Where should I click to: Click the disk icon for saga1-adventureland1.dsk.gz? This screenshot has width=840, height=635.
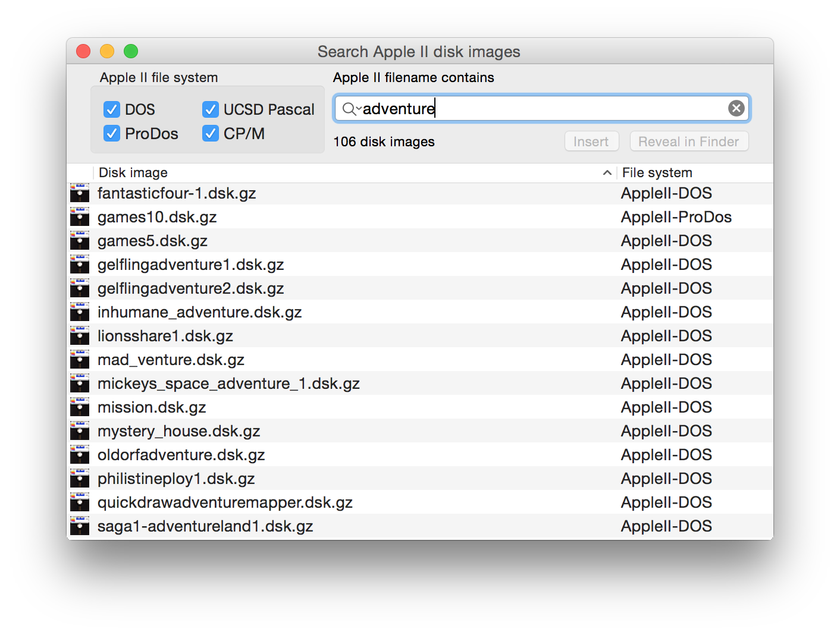tap(80, 526)
